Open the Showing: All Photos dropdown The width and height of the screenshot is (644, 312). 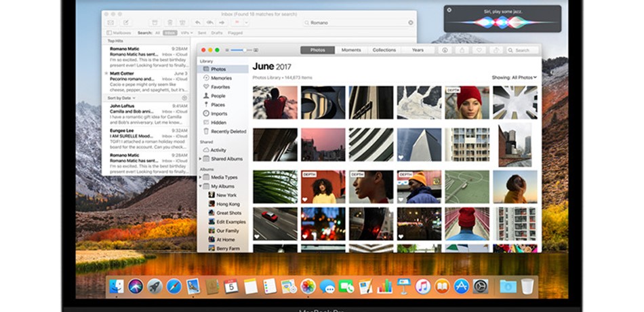click(515, 77)
